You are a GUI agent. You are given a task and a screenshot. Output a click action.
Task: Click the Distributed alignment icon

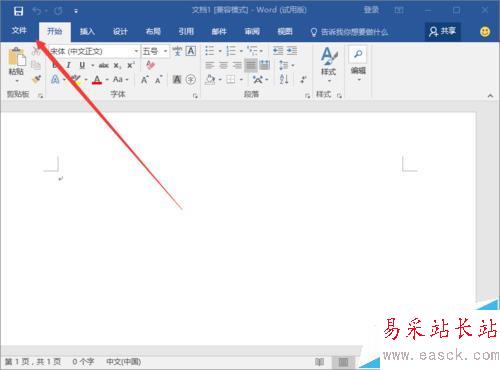click(x=265, y=65)
